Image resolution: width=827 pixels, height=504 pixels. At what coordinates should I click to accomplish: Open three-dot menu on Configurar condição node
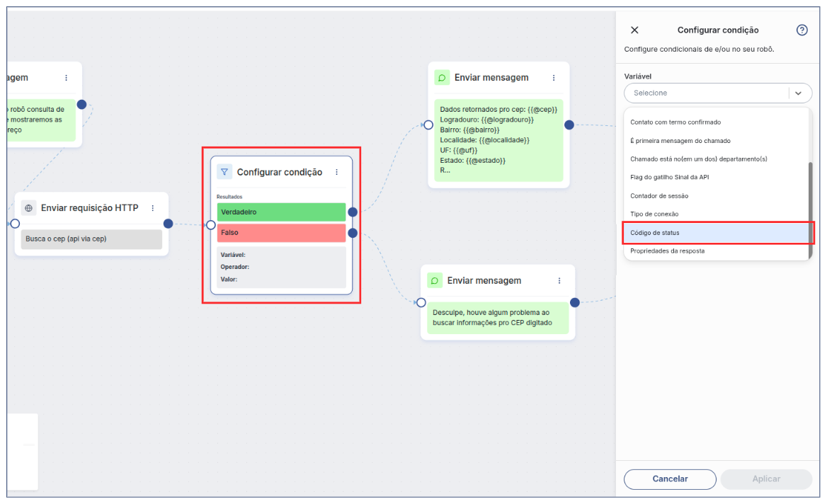click(336, 172)
